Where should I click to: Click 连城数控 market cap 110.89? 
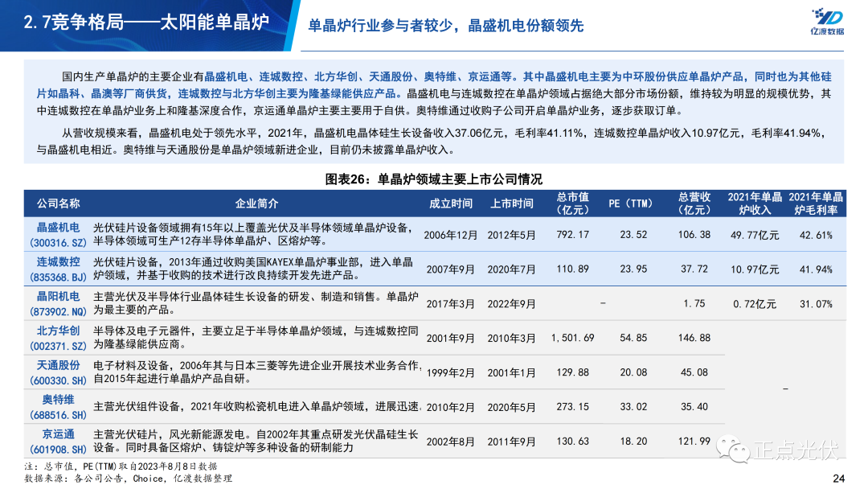pos(572,269)
